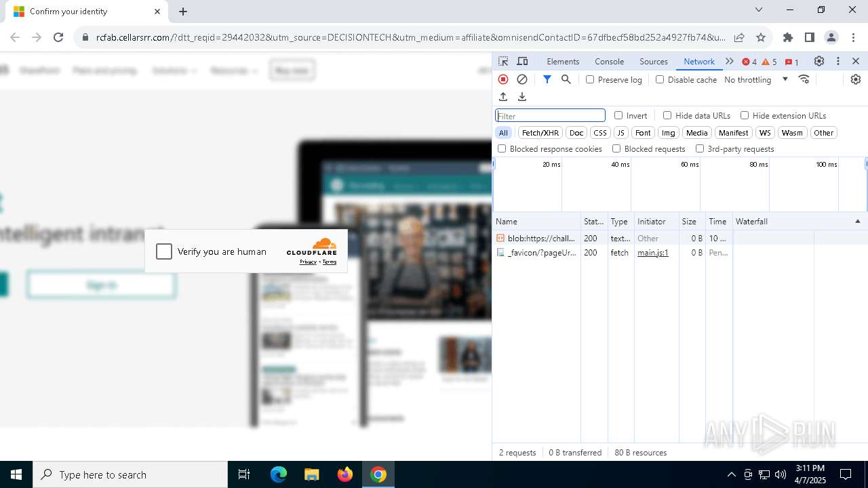The width and height of the screenshot is (868, 488).
Task: Open File Explorer from taskbar
Action: click(x=311, y=474)
